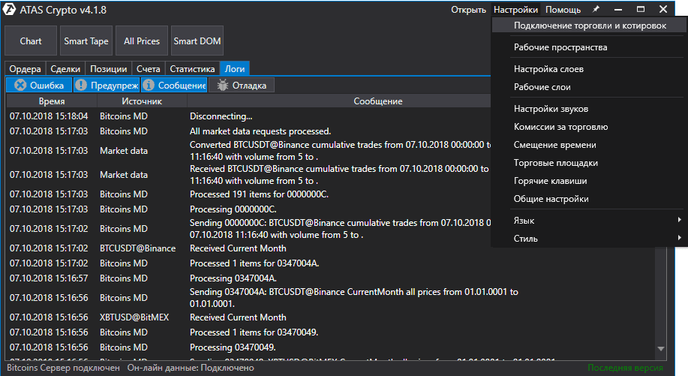The height and width of the screenshot is (376, 688).
Task: Switch to the Статистика tab
Action: (192, 69)
